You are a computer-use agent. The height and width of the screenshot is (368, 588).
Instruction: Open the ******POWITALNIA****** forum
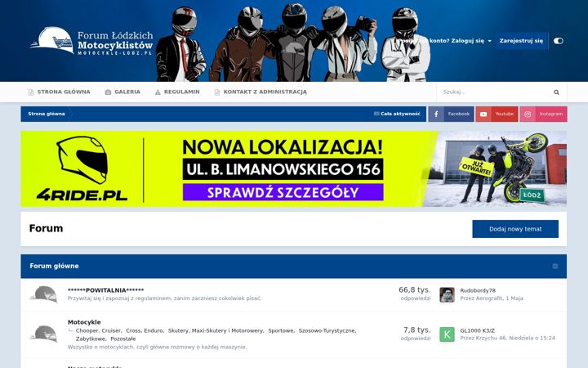105,290
